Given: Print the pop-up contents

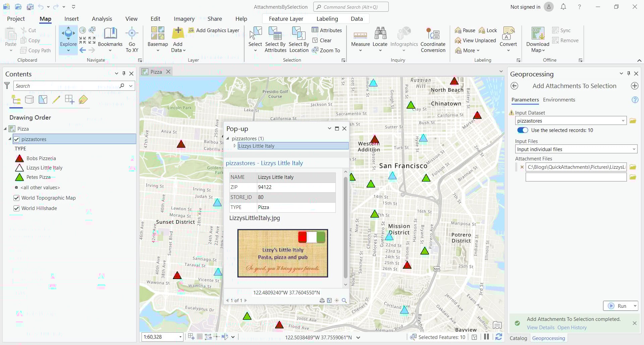Looking at the screenshot, I should tap(322, 300).
